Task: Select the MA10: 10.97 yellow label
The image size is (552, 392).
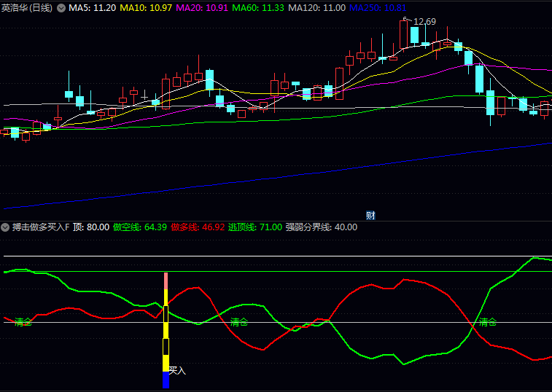Action: coord(146,7)
